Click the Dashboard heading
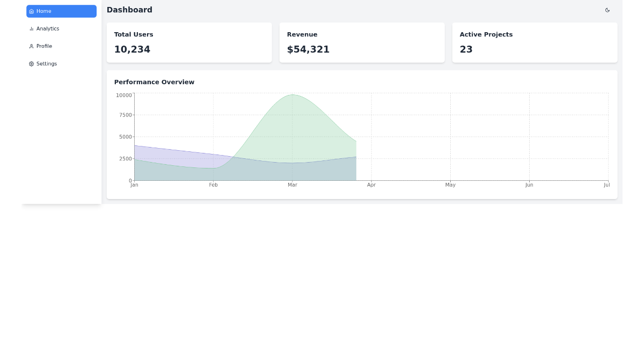Screen dimensions: 644x338 [129, 10]
